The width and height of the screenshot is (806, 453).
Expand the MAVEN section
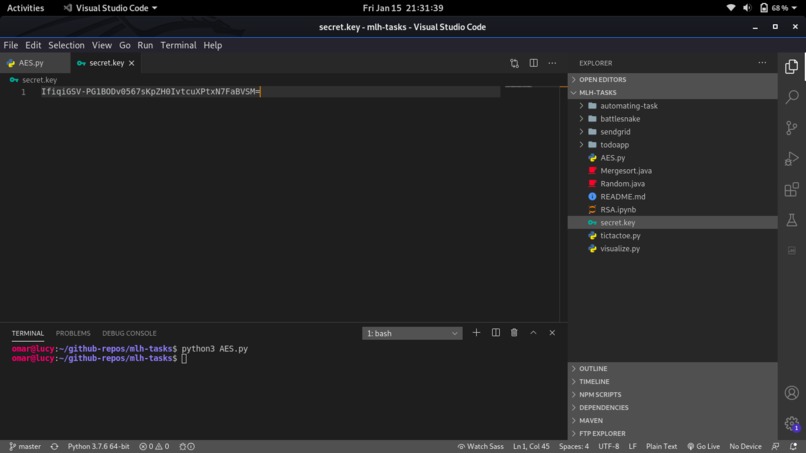pos(672,420)
